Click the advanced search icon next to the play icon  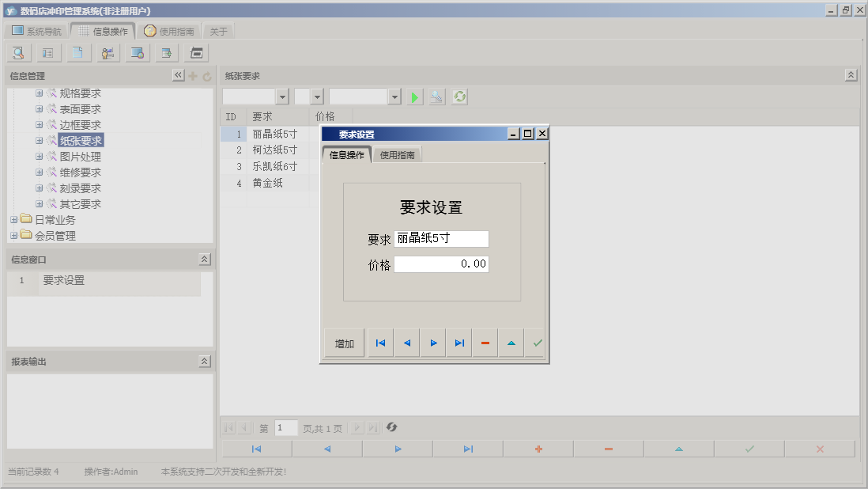coord(437,97)
